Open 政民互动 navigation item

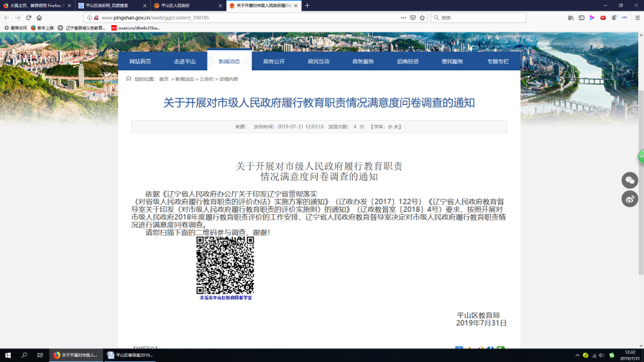click(x=318, y=62)
